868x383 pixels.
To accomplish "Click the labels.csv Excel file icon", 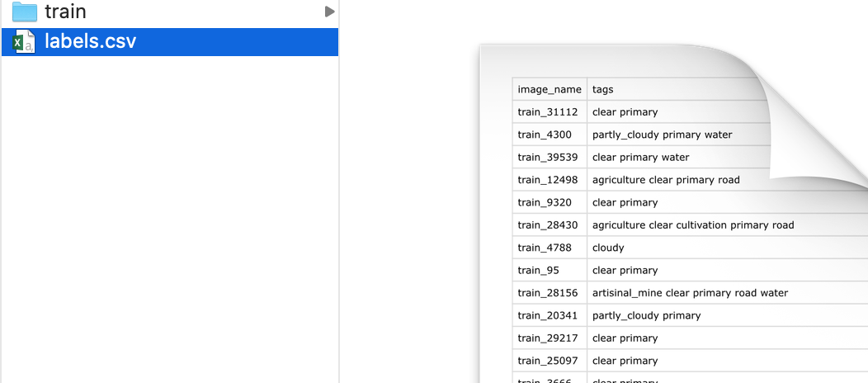I will tap(25, 42).
